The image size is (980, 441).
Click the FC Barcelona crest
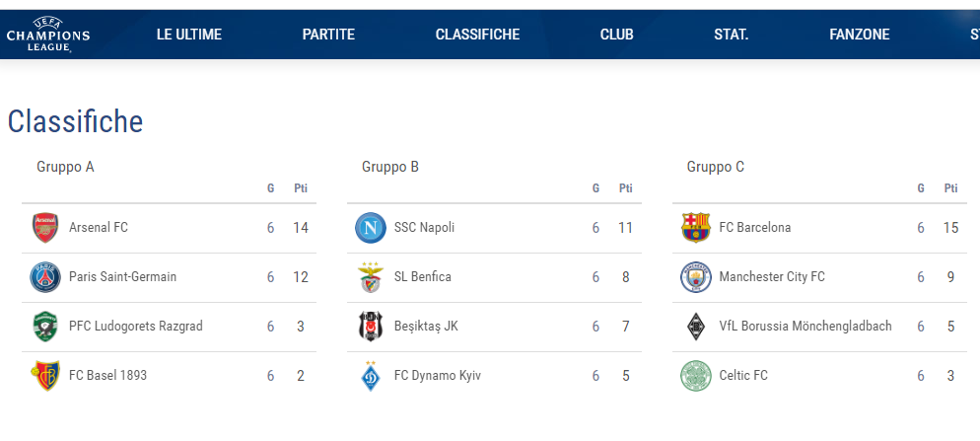tap(696, 228)
